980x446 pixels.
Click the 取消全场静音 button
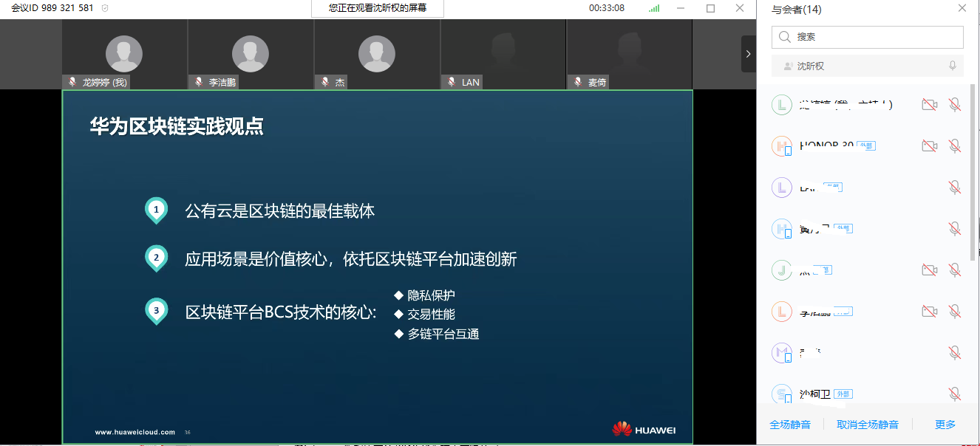[x=868, y=425]
